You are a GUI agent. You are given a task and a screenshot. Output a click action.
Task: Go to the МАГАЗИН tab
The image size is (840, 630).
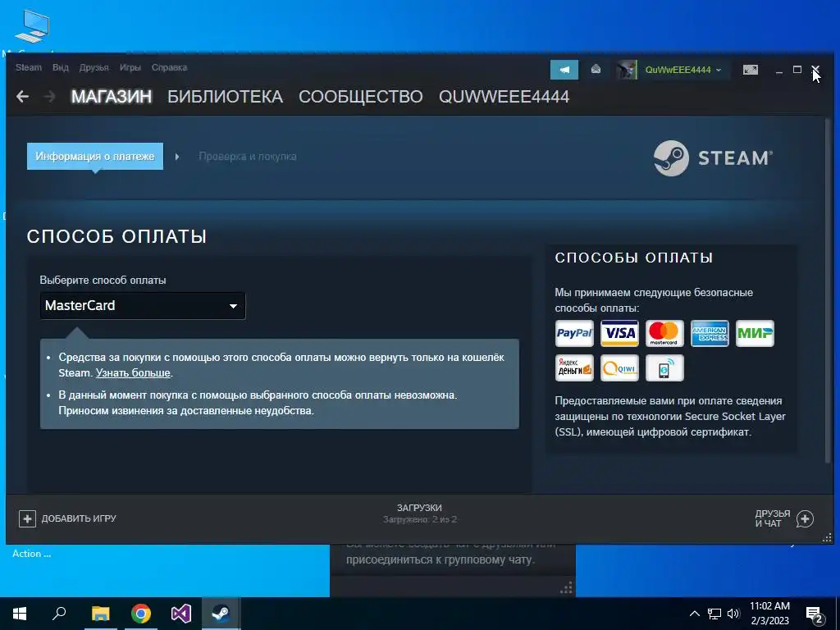[112, 97]
